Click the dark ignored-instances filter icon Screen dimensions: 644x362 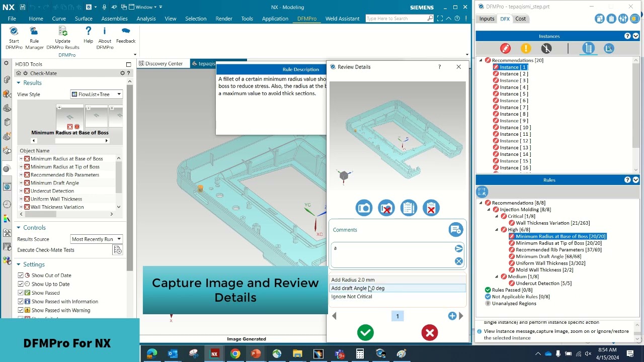[546, 48]
